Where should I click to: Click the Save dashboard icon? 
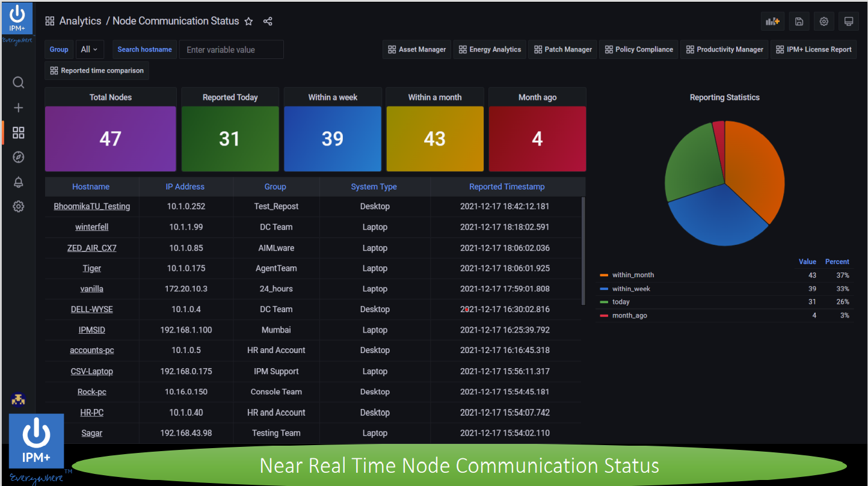[799, 22]
